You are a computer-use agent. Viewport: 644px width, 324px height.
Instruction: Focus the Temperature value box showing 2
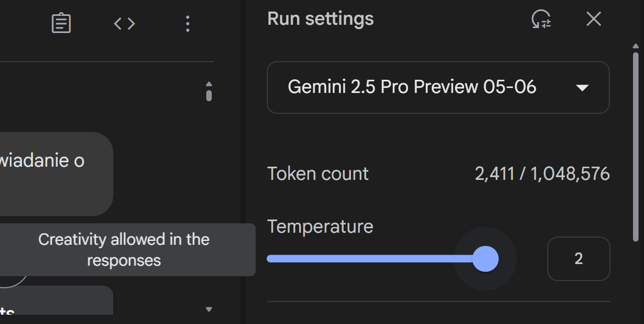click(578, 259)
